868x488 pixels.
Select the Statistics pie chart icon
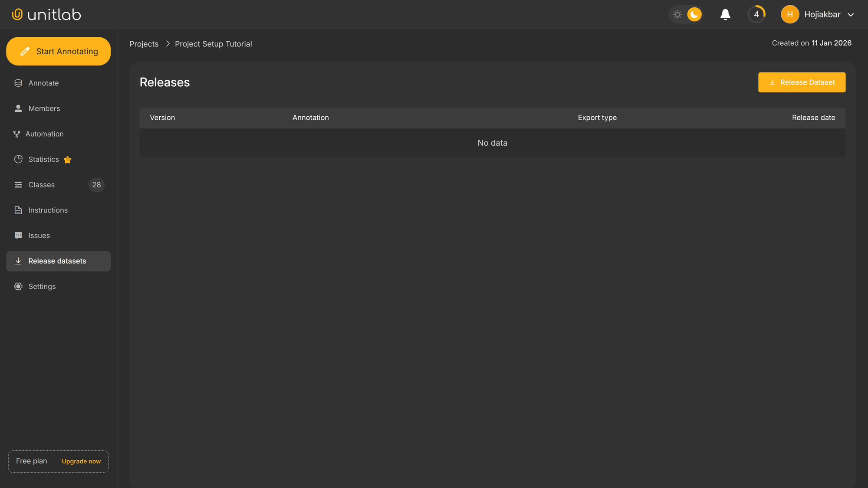click(18, 159)
